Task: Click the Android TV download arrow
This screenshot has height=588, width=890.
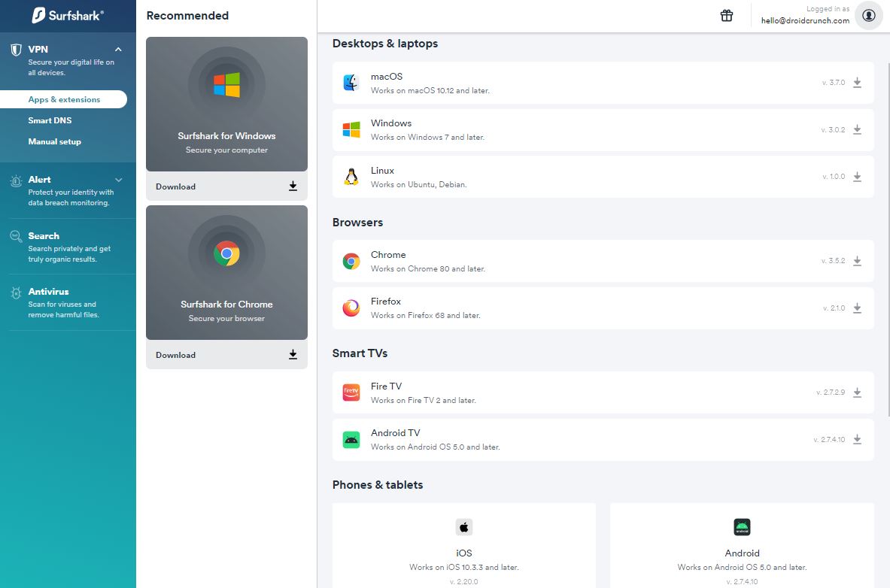Action: click(x=857, y=440)
